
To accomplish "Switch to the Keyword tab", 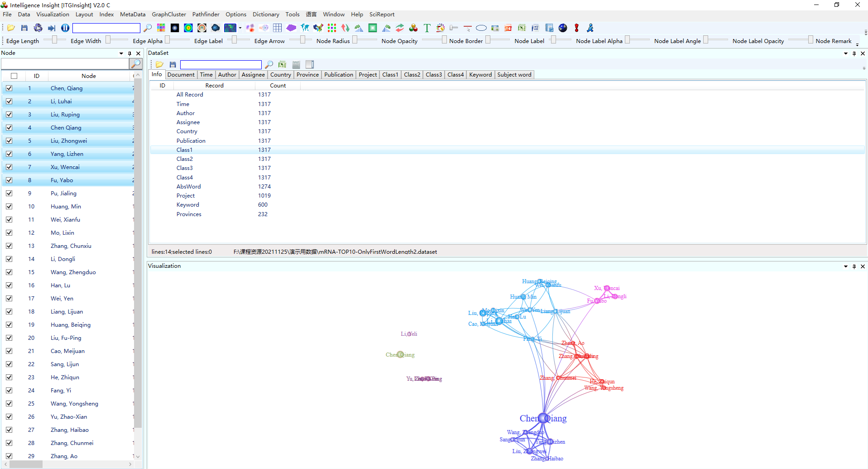I will [x=480, y=75].
